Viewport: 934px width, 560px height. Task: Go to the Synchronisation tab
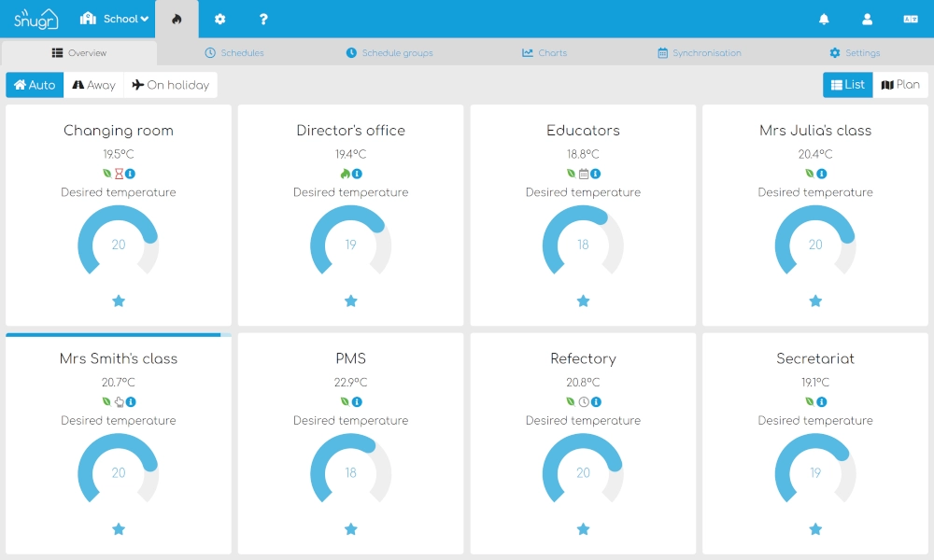coord(700,53)
